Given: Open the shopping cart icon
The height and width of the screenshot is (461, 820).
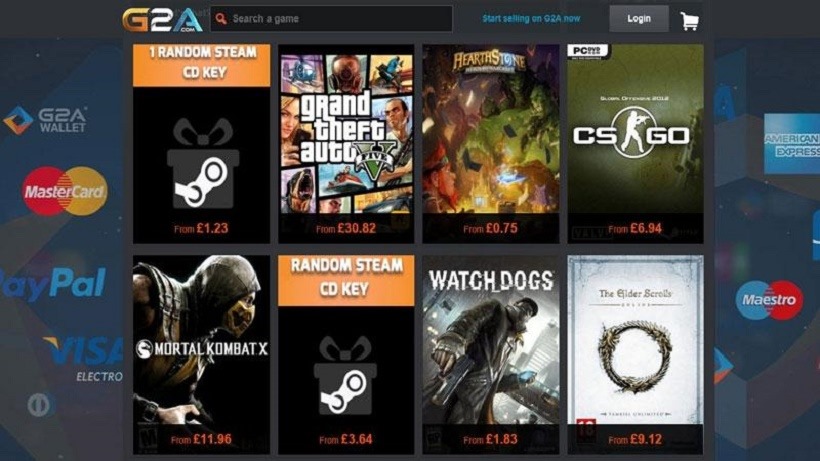Looking at the screenshot, I should click(689, 21).
